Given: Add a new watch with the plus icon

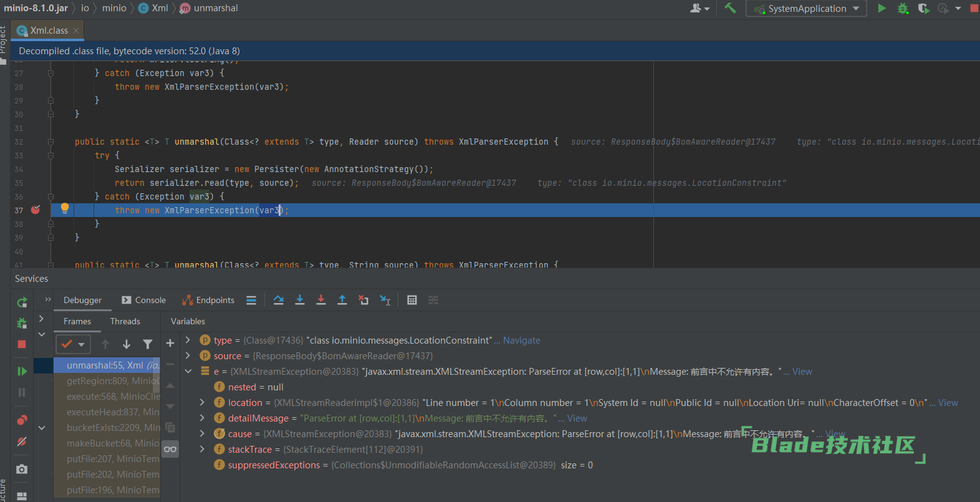Looking at the screenshot, I should click(x=170, y=343).
